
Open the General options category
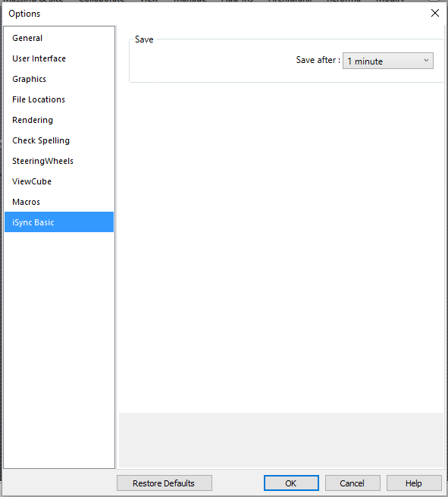tap(59, 38)
